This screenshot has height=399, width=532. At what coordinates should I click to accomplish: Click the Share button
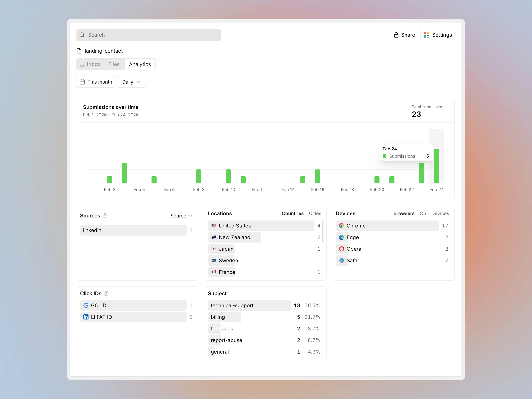[x=404, y=35]
